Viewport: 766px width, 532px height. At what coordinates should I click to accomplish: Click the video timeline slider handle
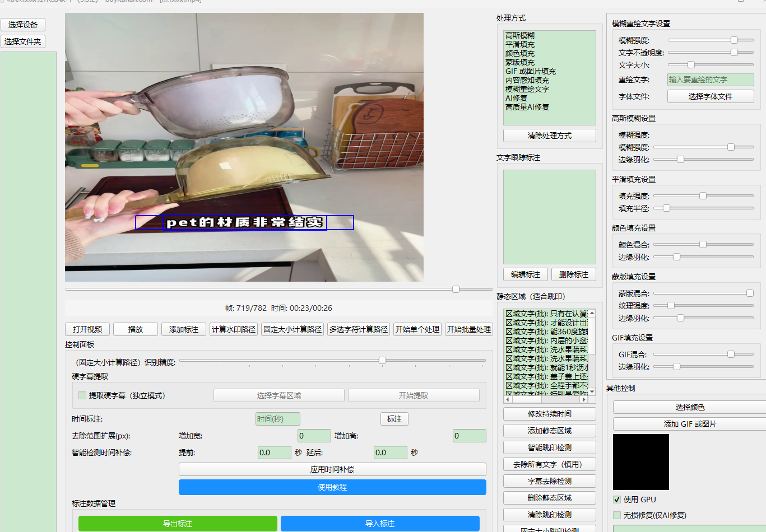pyautogui.click(x=456, y=289)
